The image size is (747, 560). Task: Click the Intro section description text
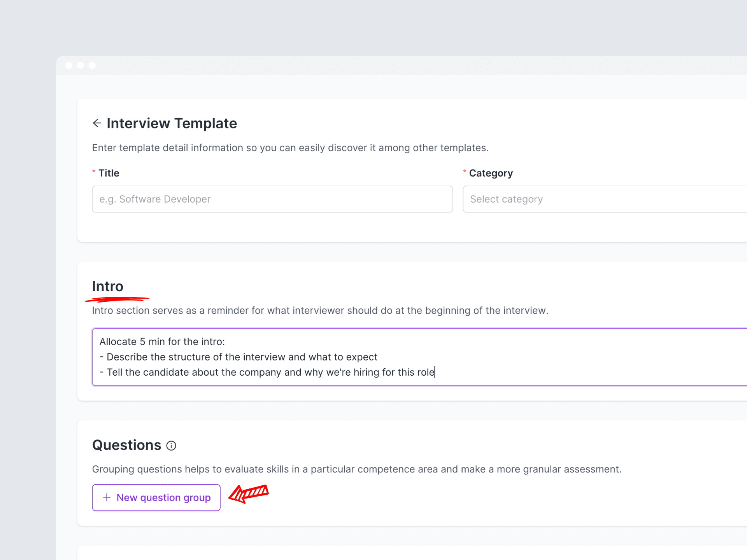[x=320, y=310]
